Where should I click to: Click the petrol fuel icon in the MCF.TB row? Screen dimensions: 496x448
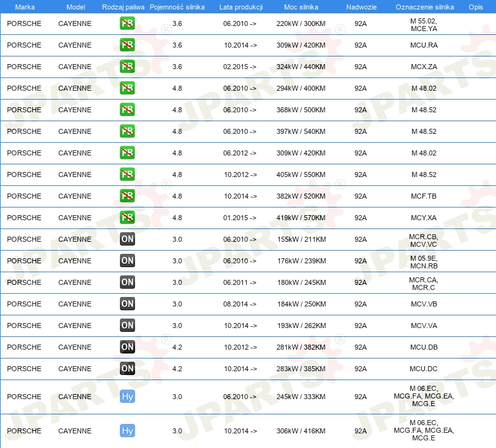127,196
